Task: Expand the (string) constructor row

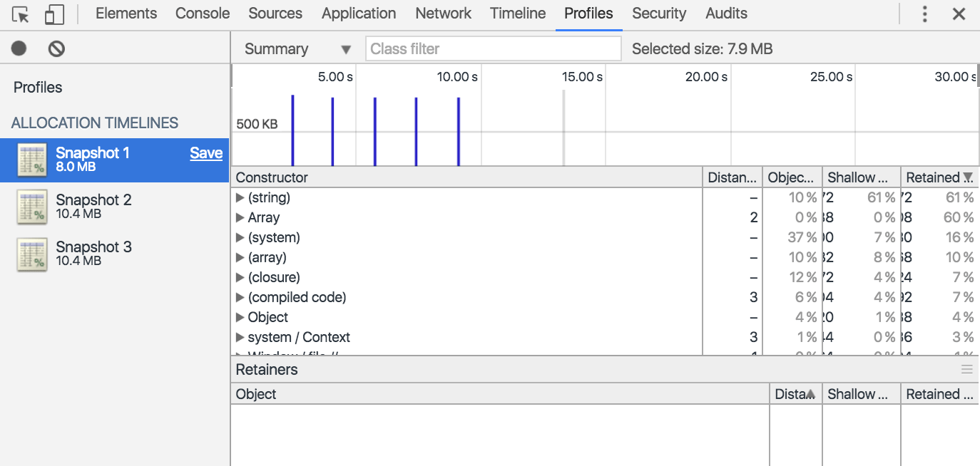Action: [240, 198]
